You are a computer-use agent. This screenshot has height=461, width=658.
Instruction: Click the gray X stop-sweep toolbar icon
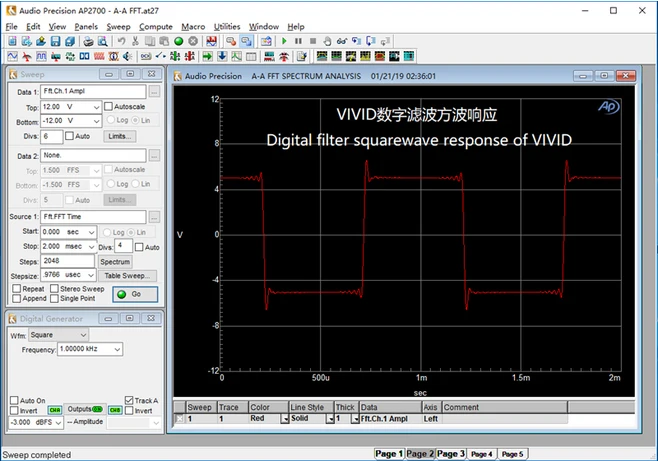pyautogui.click(x=193, y=41)
